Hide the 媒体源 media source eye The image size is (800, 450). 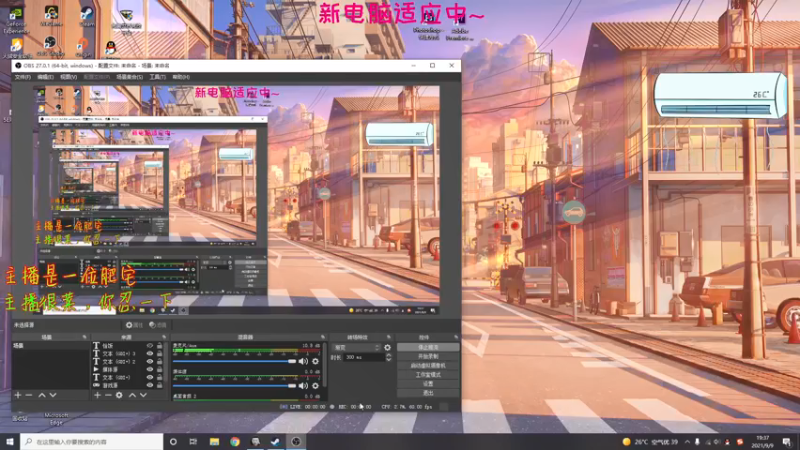(149, 369)
